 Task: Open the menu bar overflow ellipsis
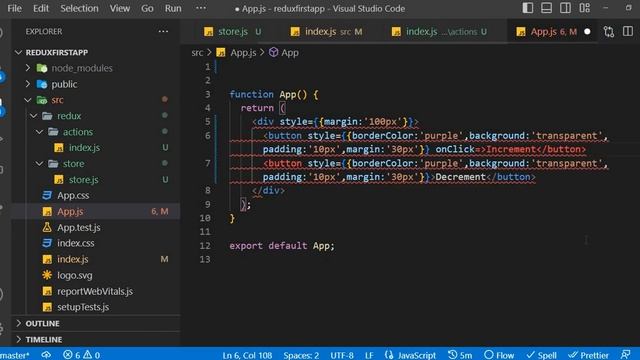tap(201, 8)
